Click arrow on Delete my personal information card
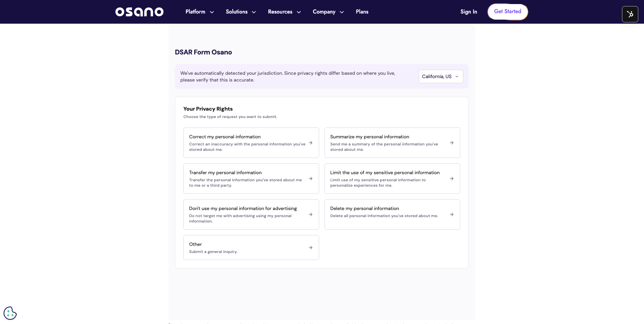The width and height of the screenshot is (644, 324). (x=451, y=214)
